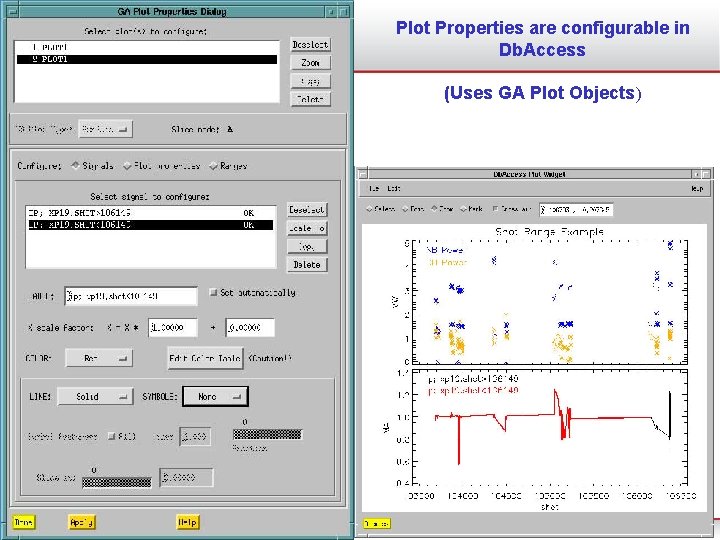Click the X scale multiplier field 1.0000
This screenshot has width=720, height=540.
[x=173, y=327]
